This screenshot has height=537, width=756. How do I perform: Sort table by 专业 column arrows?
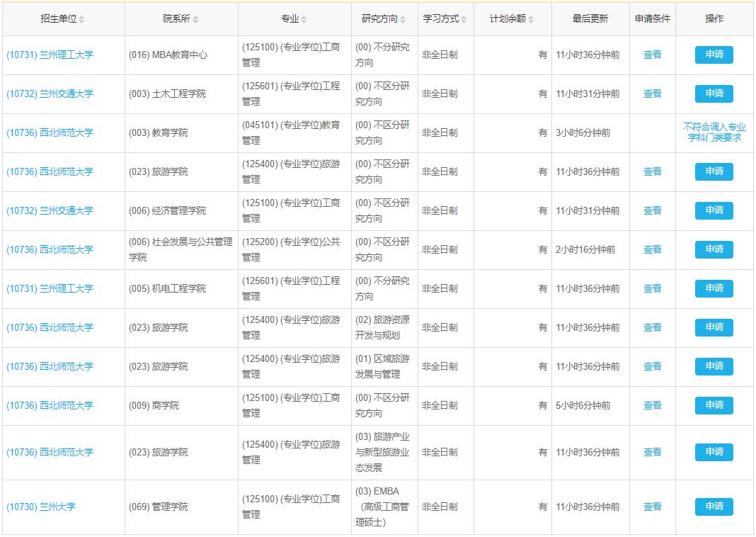tap(304, 19)
